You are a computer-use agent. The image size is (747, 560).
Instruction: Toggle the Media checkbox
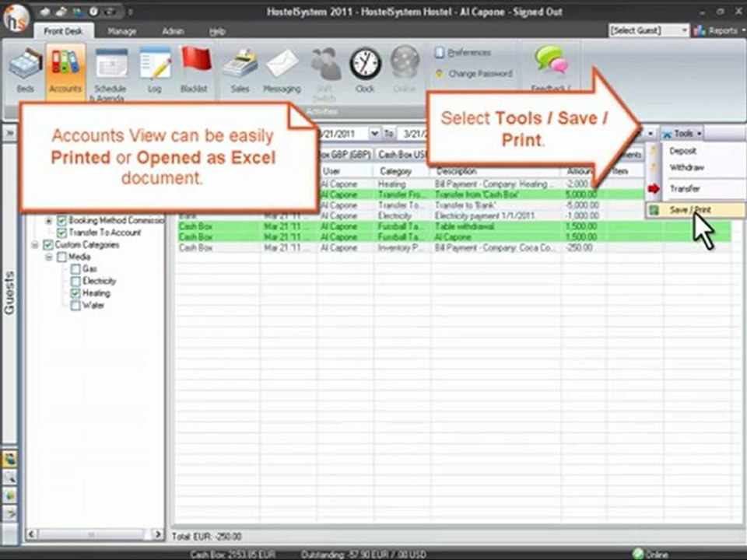[61, 257]
